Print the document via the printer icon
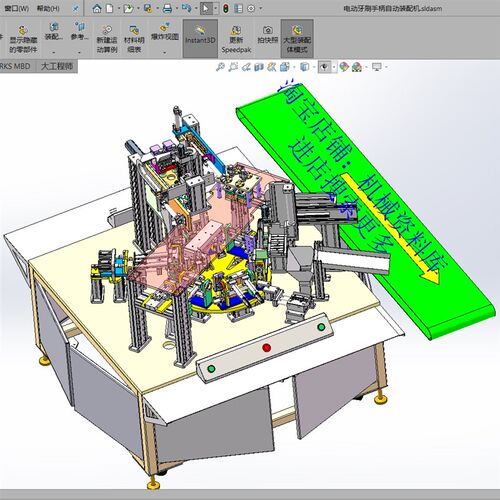Viewport: 500px width, 500px height. (x=167, y=8)
